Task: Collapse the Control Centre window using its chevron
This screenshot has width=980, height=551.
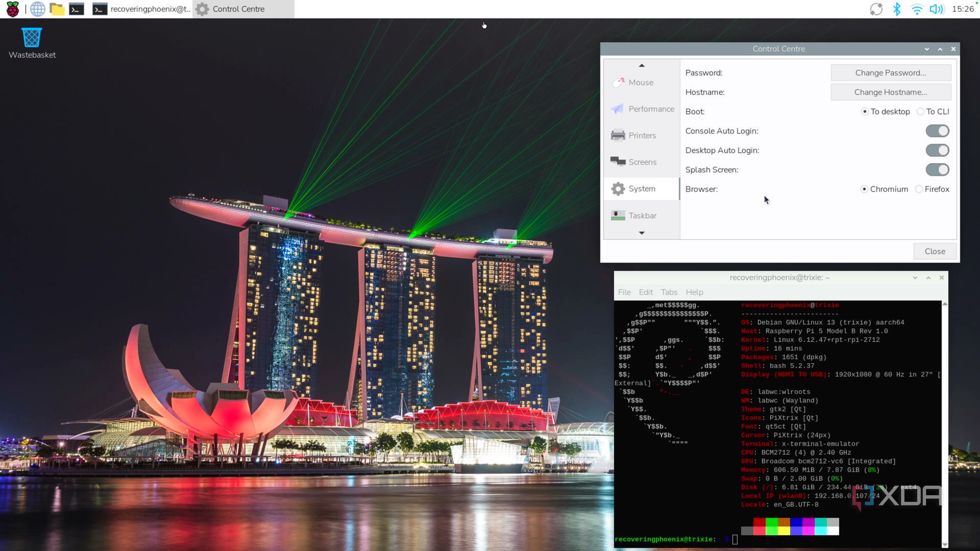Action: 926,49
